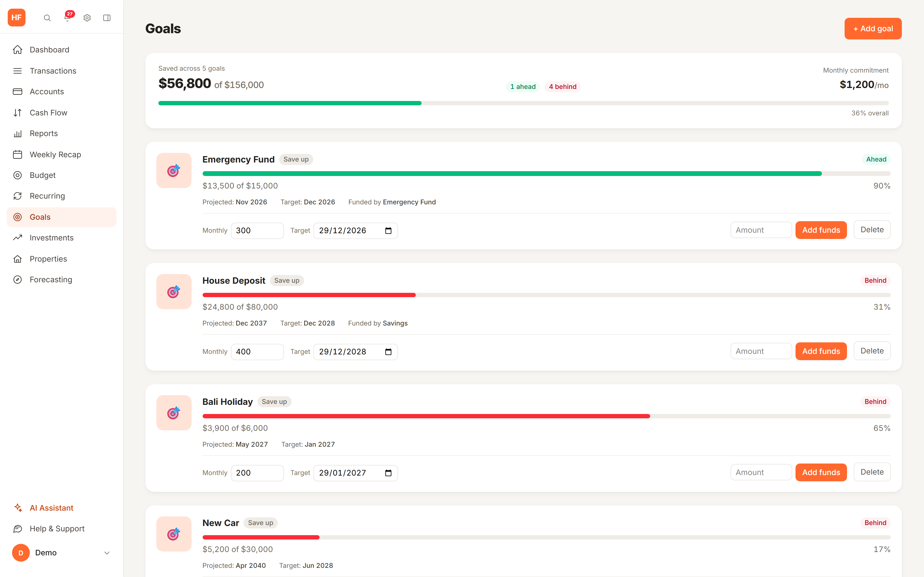Click the Bali Holiday Monthly amount field
The height and width of the screenshot is (577, 924).
[257, 473]
